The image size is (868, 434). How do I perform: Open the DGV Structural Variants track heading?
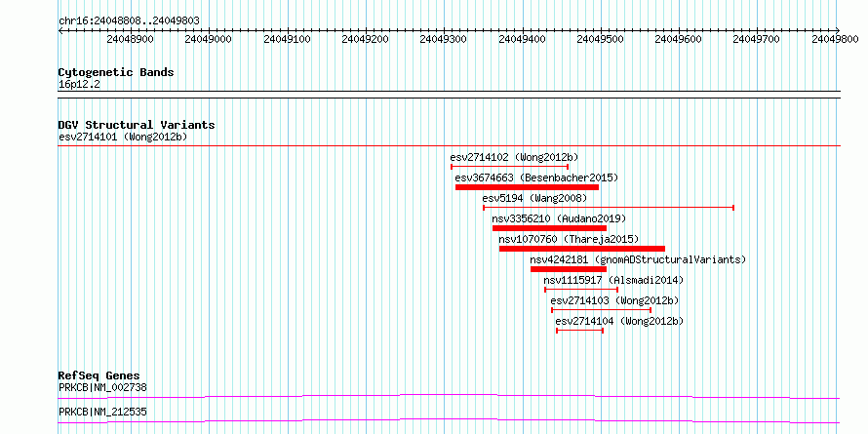coord(137,125)
